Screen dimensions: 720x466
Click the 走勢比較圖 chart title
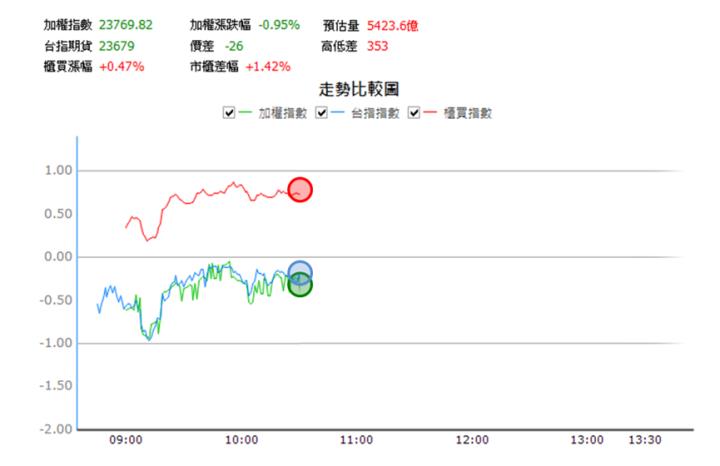pyautogui.click(x=359, y=90)
